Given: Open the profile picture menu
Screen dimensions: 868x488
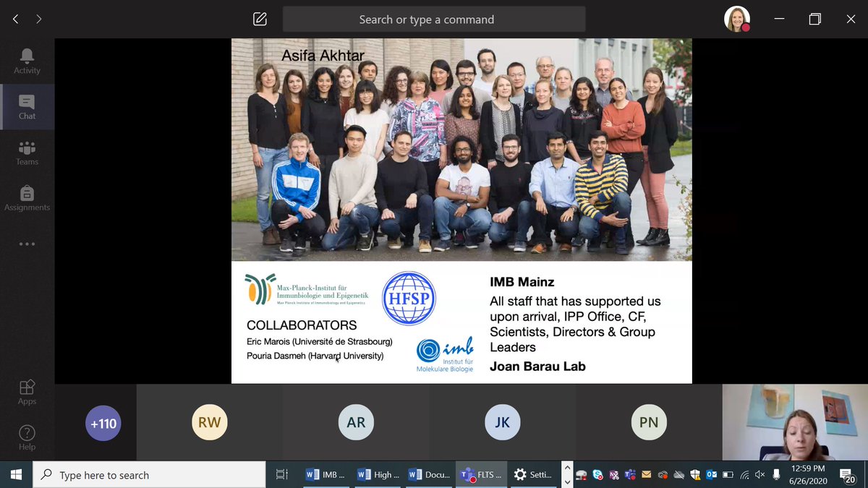Looking at the screenshot, I should pyautogui.click(x=737, y=20).
